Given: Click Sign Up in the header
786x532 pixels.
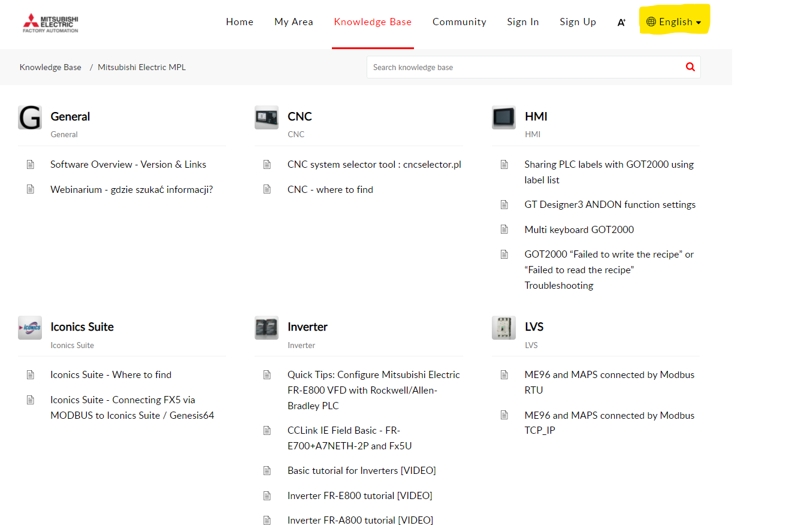Looking at the screenshot, I should pyautogui.click(x=578, y=22).
